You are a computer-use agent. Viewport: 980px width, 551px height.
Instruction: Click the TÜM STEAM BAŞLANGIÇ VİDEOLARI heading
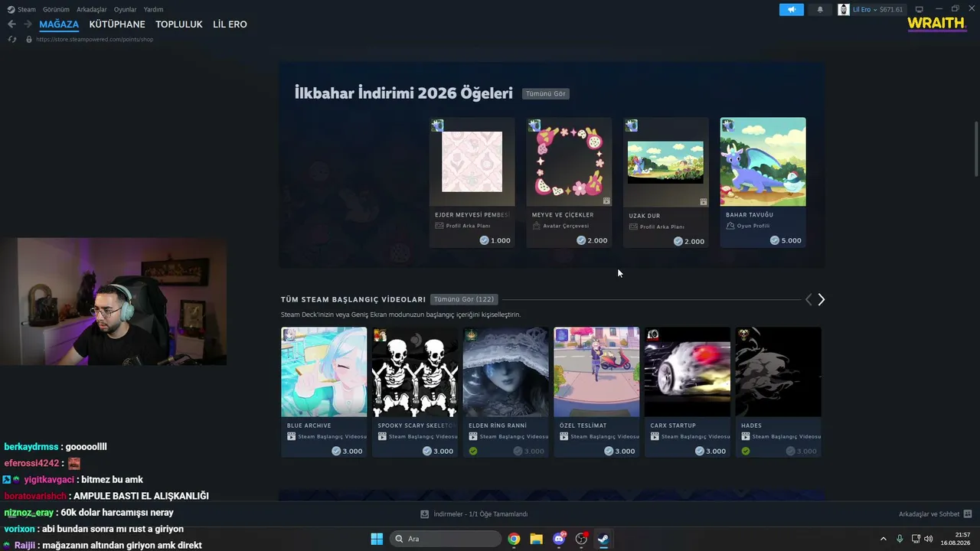point(353,299)
